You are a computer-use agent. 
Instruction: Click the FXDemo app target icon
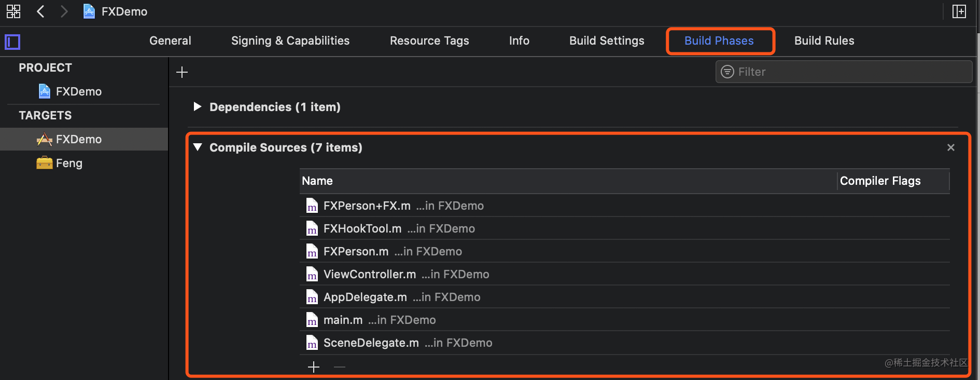click(x=45, y=139)
